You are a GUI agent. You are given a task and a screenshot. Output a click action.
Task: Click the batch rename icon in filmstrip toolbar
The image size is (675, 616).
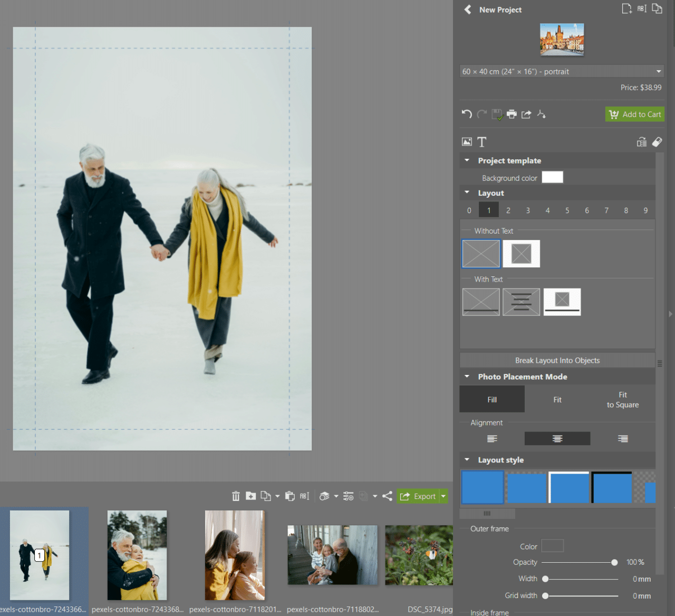click(x=304, y=496)
